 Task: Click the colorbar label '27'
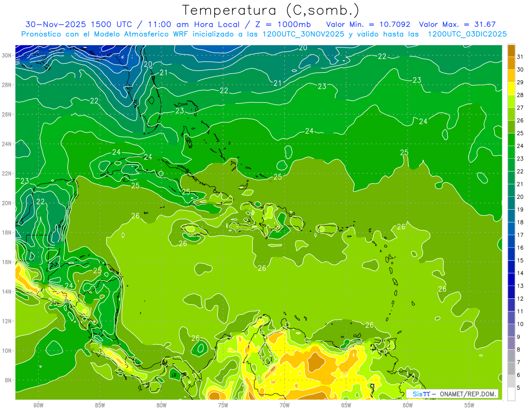click(x=520, y=108)
